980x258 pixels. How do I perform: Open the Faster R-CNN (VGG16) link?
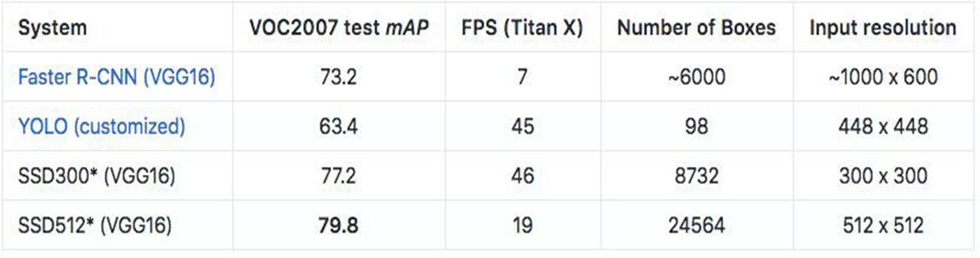116,77
